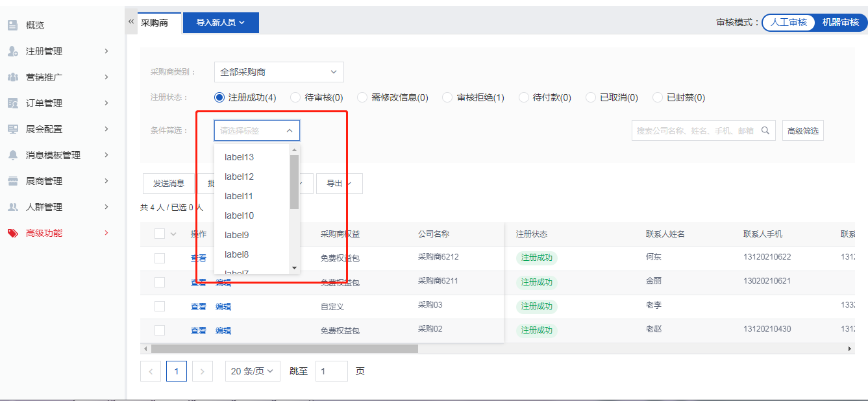Click table horizontal scrollbar left arrow
Image resolution: width=868 pixels, height=401 pixels.
[x=145, y=348]
